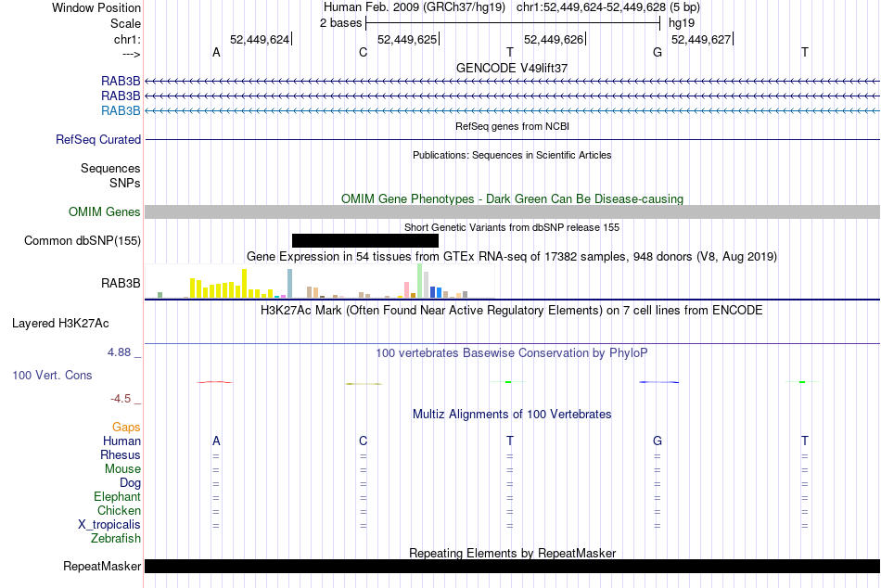Click the Scale label
Screen dimensions: 881x588
click(x=125, y=23)
